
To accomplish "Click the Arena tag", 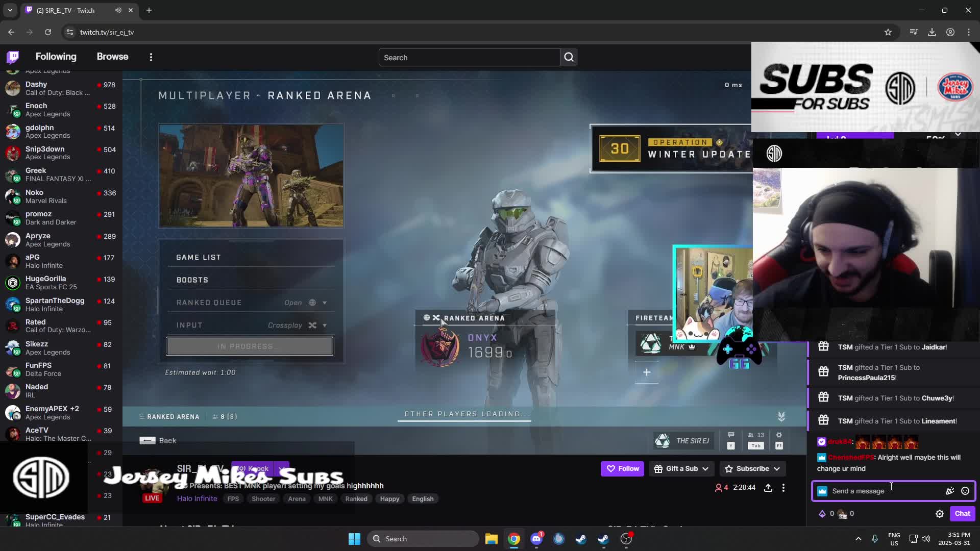I will pyautogui.click(x=297, y=499).
